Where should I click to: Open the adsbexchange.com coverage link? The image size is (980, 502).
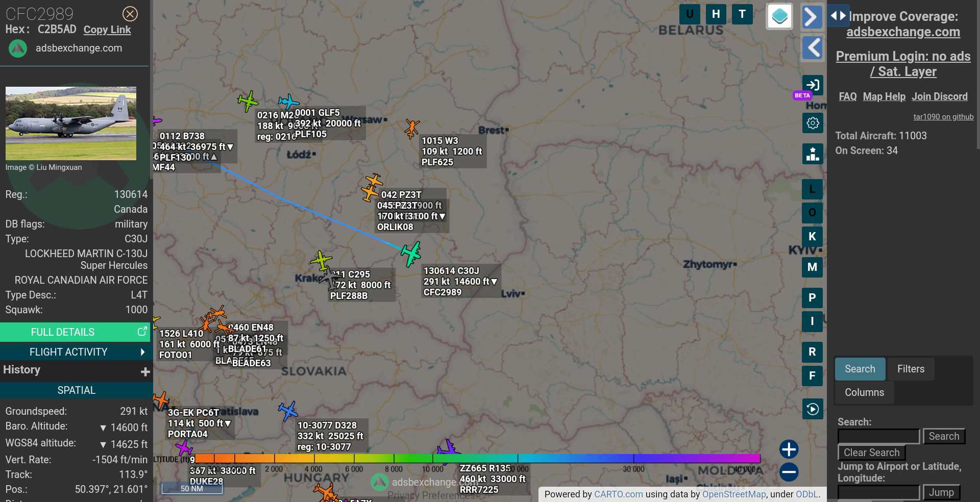[x=903, y=32]
